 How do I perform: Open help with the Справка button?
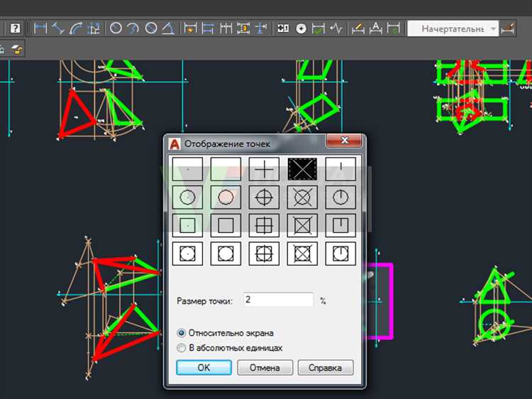[326, 368]
